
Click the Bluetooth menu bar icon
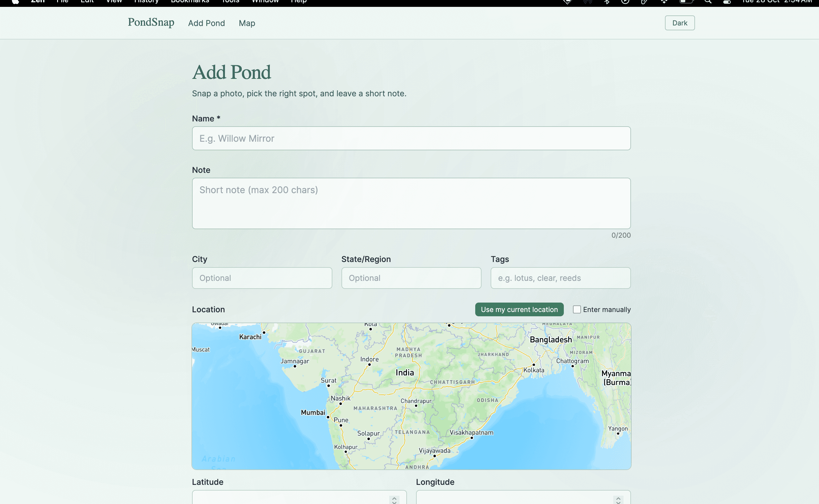pos(607,2)
